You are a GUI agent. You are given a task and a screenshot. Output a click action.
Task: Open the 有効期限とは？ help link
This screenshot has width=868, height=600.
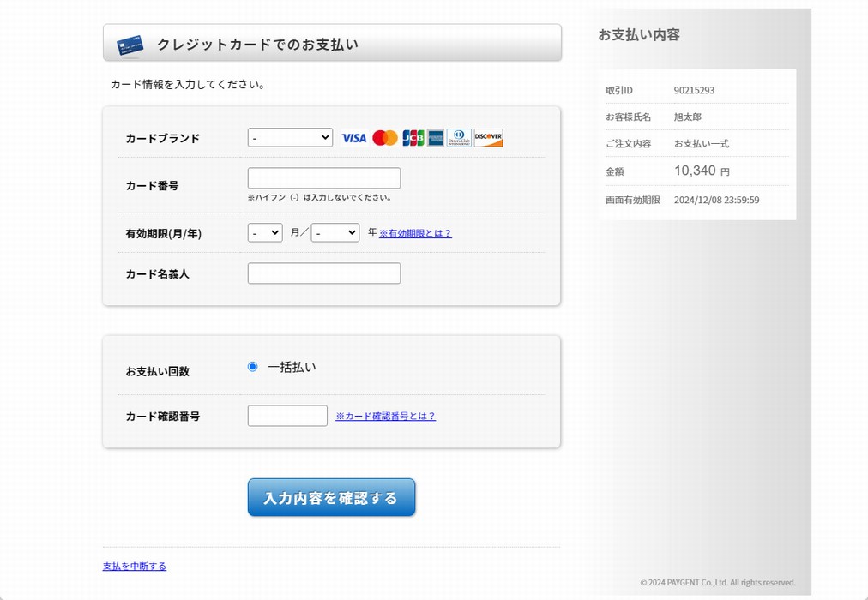click(x=415, y=233)
